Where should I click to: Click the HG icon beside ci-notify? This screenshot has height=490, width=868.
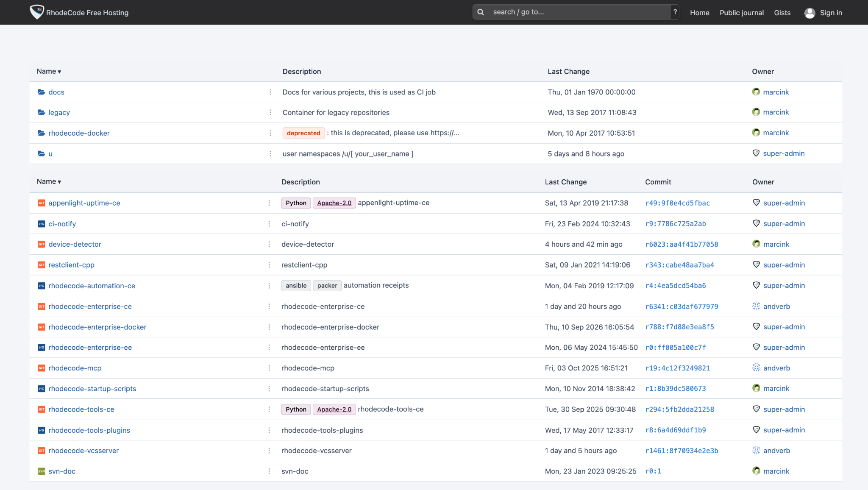pyautogui.click(x=42, y=224)
